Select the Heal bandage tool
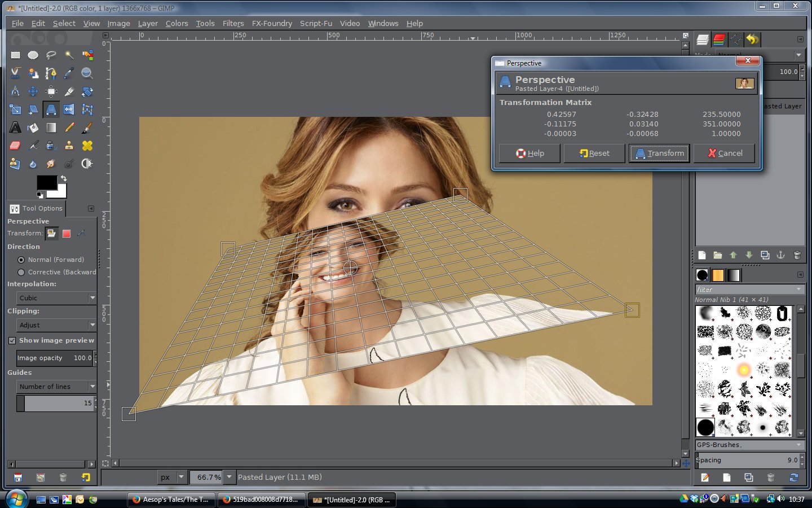 pos(87,146)
